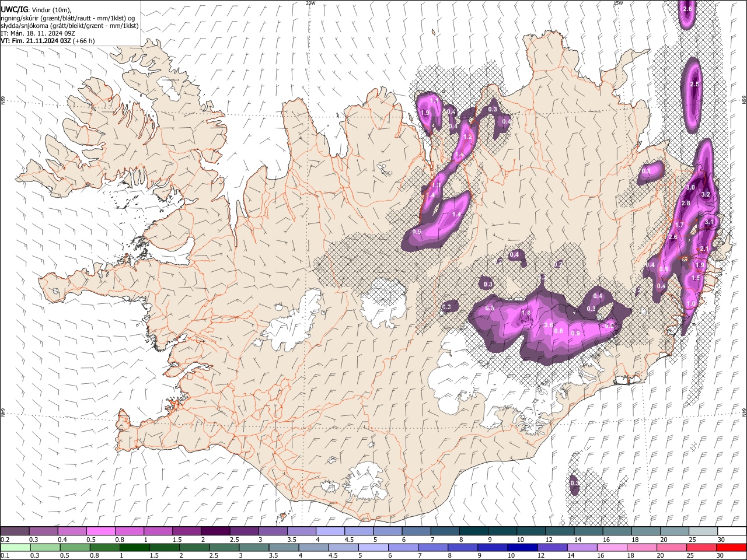Select the initial time line 'IT: Mán. 18. 11. 2024 09Z'

(38, 33)
